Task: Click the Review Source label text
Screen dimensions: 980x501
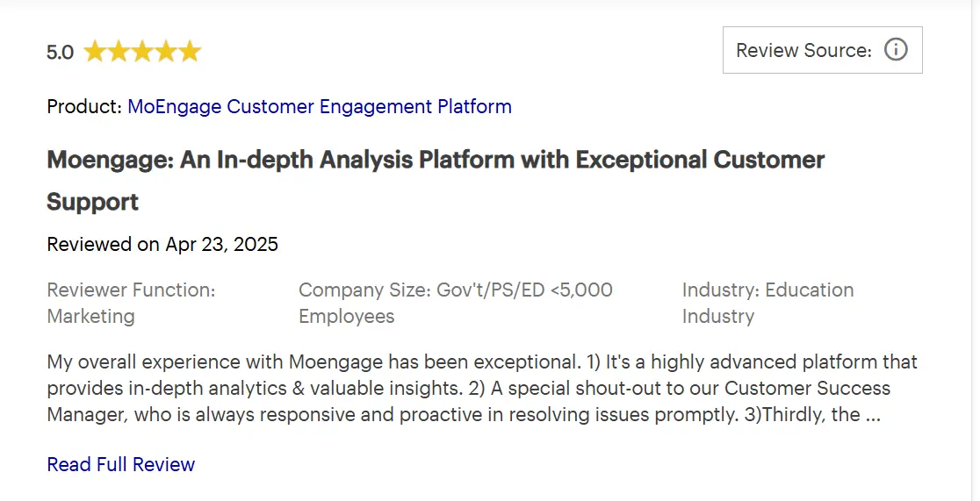Action: tap(803, 51)
